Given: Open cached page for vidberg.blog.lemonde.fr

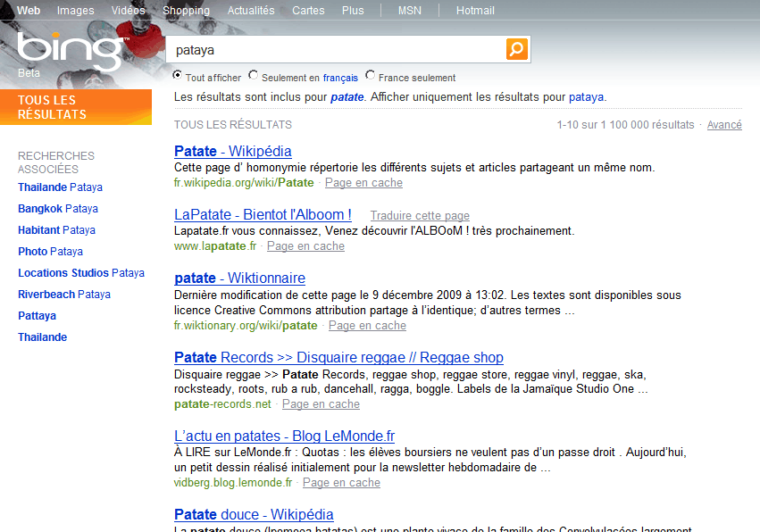Looking at the screenshot, I should [341, 483].
